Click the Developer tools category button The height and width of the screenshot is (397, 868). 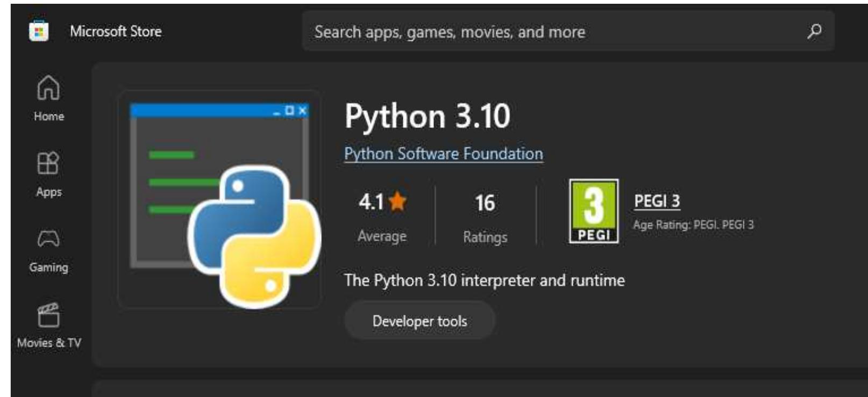coord(419,321)
